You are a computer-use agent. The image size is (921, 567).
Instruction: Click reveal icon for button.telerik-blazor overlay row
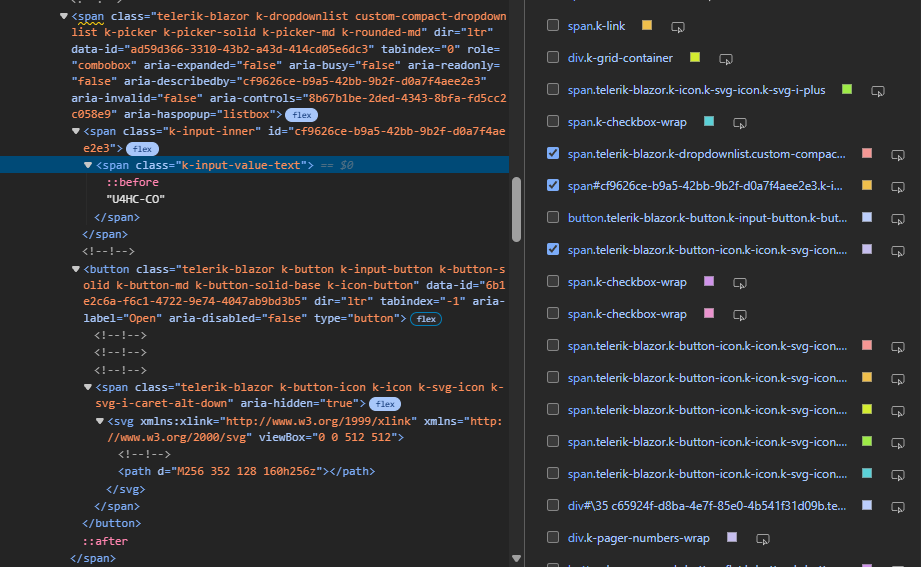click(x=897, y=218)
